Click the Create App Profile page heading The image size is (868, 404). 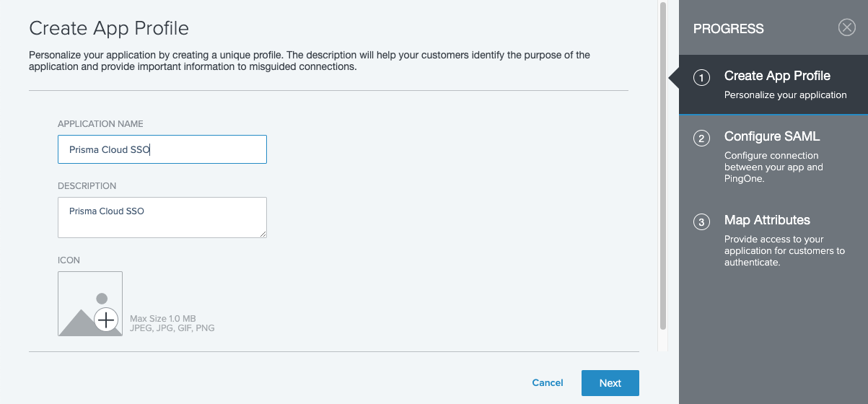click(109, 28)
